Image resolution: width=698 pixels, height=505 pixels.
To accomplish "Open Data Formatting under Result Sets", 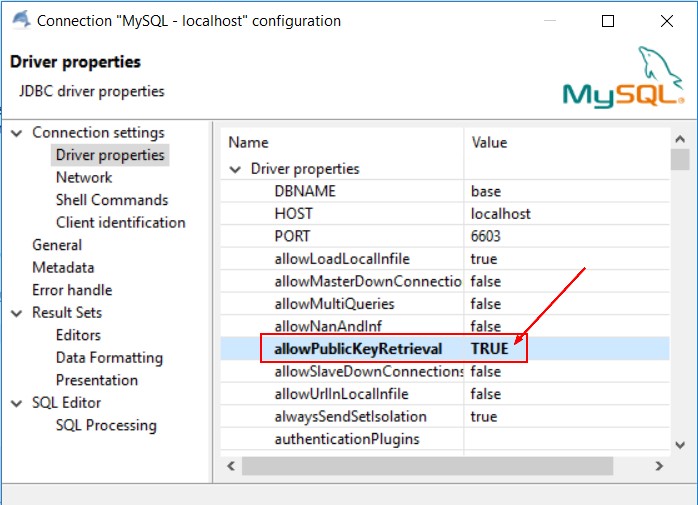I will [109, 358].
